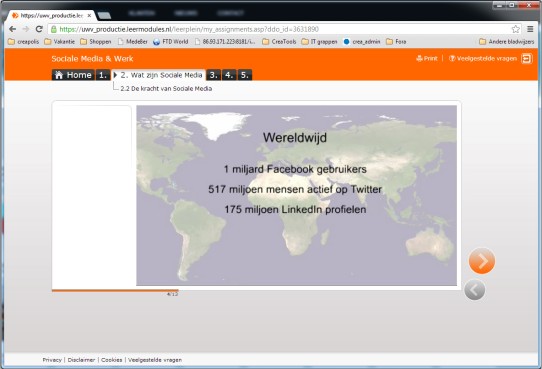Select 2.2 De kracht van Sociale Media
The image size is (542, 369).
tap(166, 88)
